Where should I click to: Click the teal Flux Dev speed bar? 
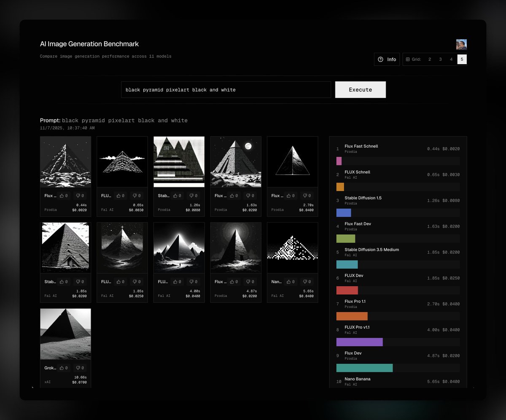pyautogui.click(x=364, y=368)
